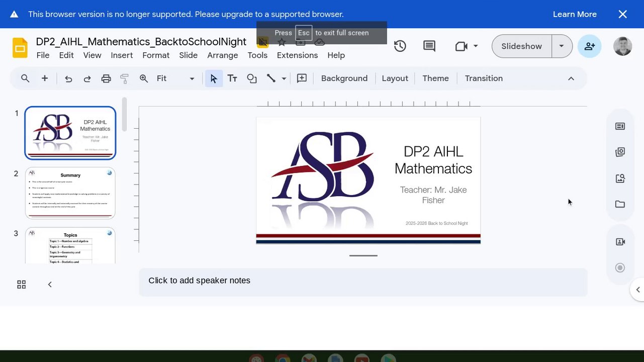Click the record slideshow circle icon
This screenshot has height=362, width=644.
pos(620,267)
